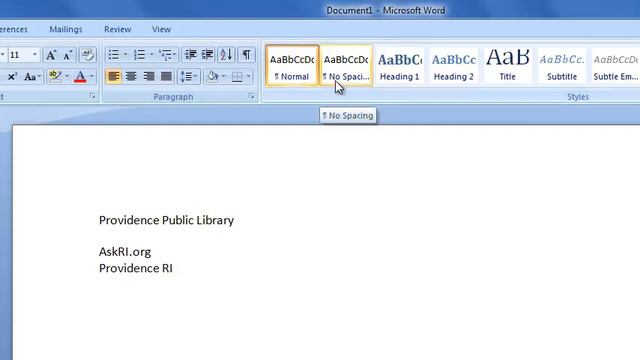Apply the Subtle Emphasis style
This screenshot has width=640, height=360.
pos(616,65)
